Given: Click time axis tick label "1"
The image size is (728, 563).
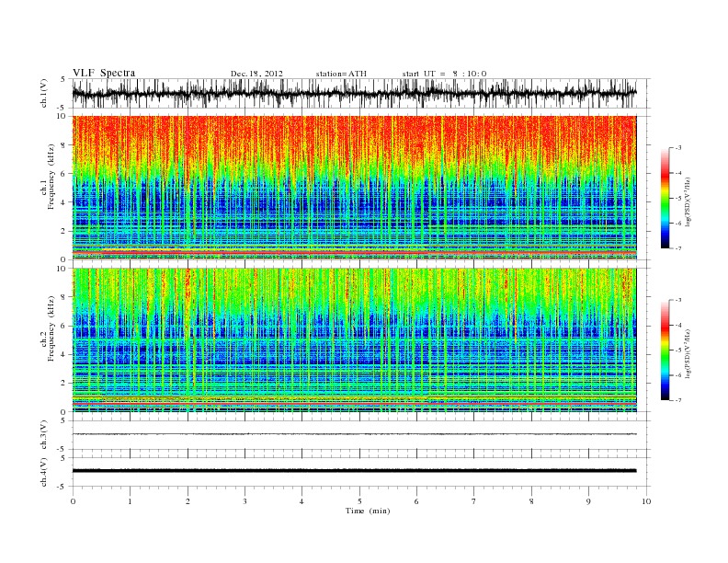Looking at the screenshot, I should pos(130,501).
